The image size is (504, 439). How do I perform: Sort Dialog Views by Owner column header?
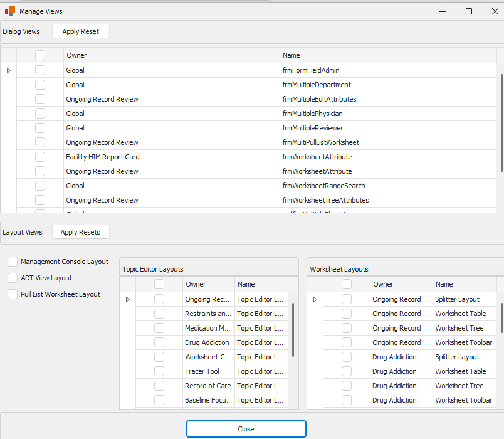(172, 55)
